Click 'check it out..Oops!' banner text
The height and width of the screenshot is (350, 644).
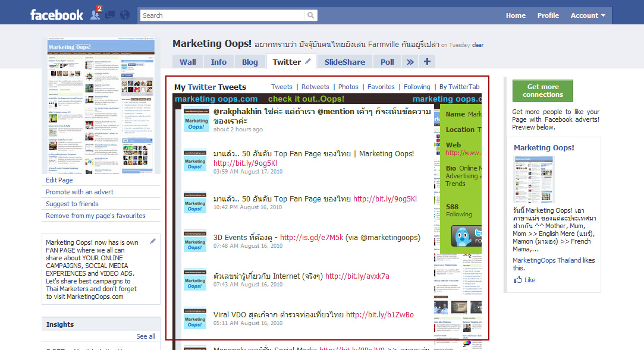click(x=306, y=99)
